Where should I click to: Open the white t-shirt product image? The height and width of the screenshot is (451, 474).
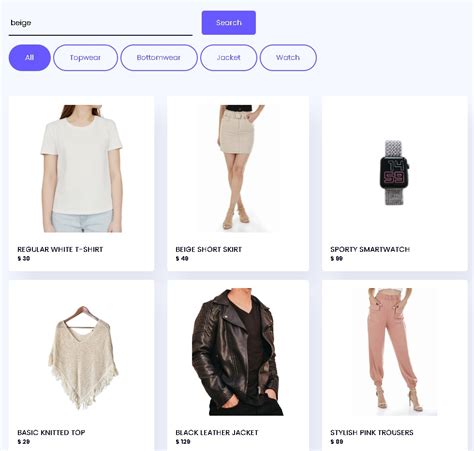[82, 168]
